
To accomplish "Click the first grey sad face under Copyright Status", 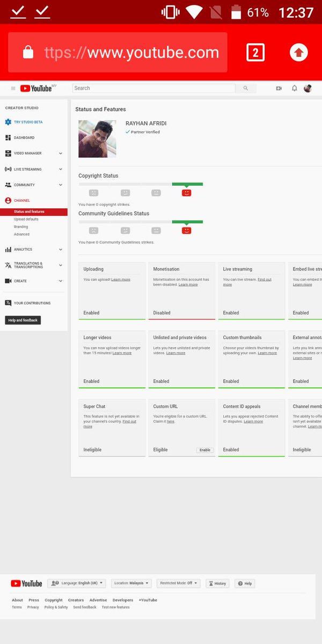I will click(93, 193).
